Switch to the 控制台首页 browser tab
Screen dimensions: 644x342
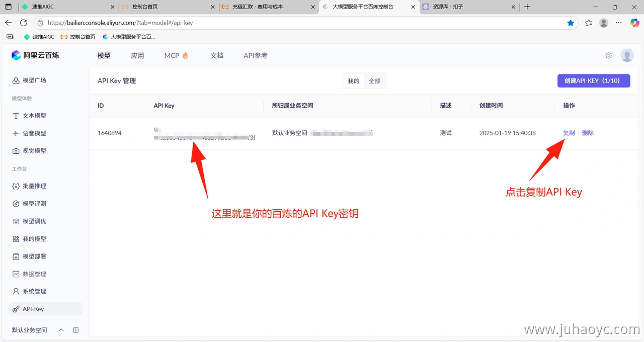169,7
